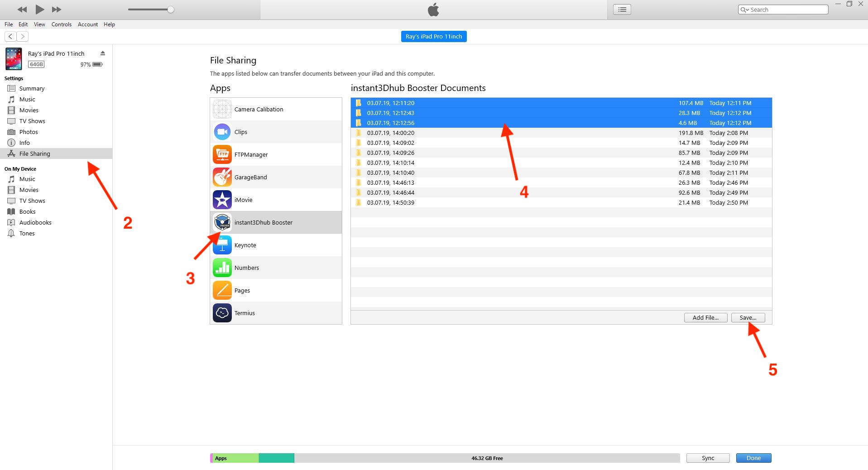The width and height of the screenshot is (868, 470).
Task: Open the View menu
Action: coord(39,24)
